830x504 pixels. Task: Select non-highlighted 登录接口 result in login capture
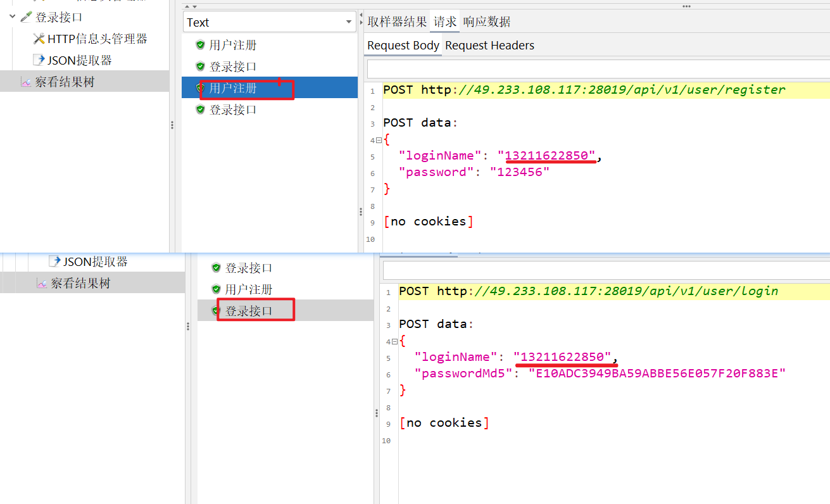[249, 268]
